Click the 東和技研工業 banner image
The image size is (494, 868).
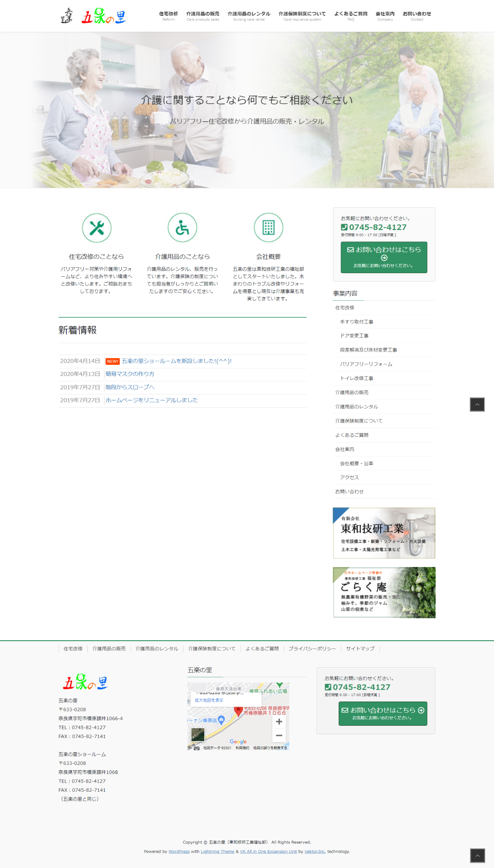point(384,533)
